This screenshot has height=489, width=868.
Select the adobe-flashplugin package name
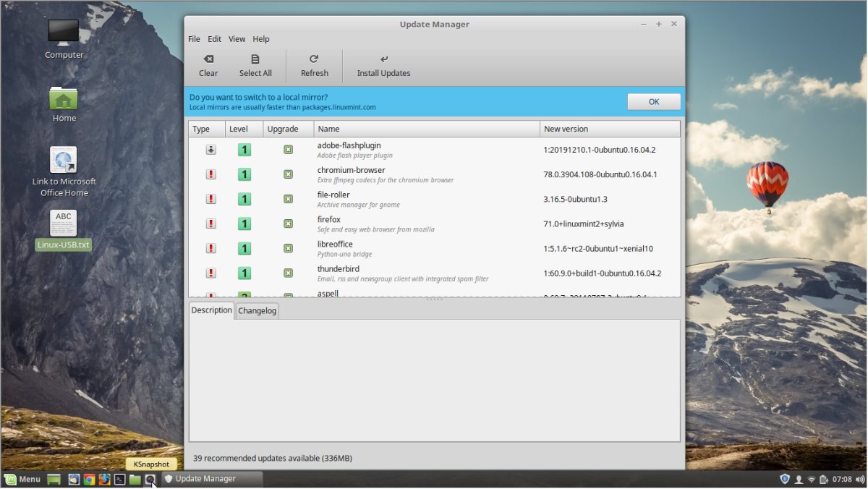click(x=349, y=145)
